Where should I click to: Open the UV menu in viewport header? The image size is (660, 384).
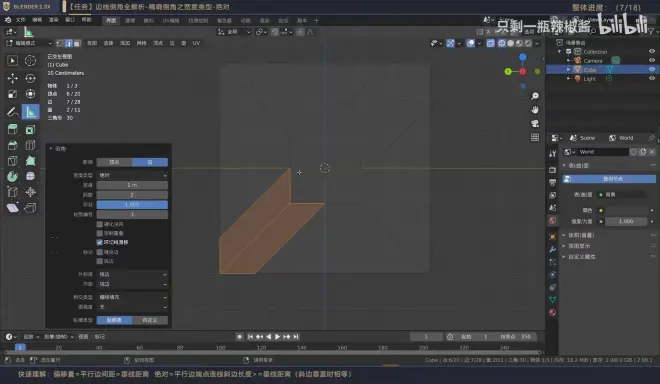point(196,43)
